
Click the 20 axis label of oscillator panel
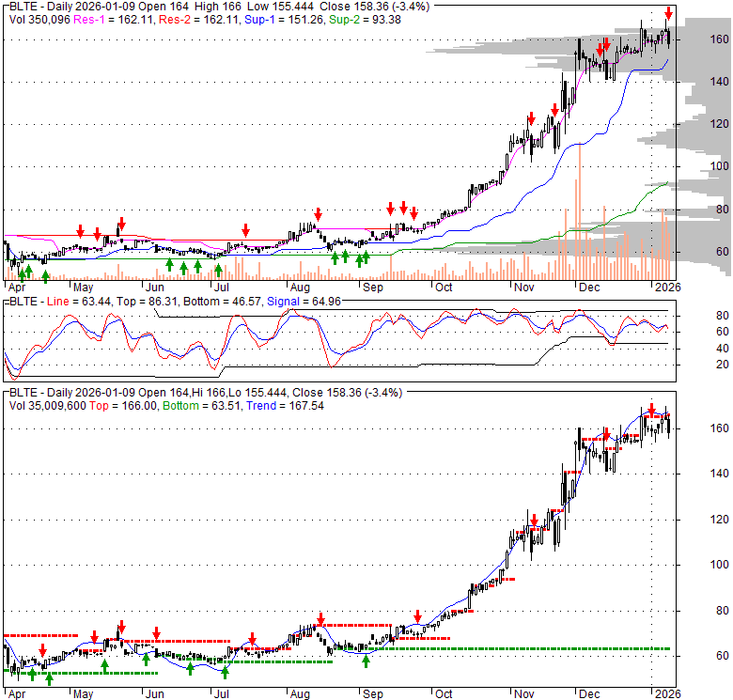(x=723, y=365)
